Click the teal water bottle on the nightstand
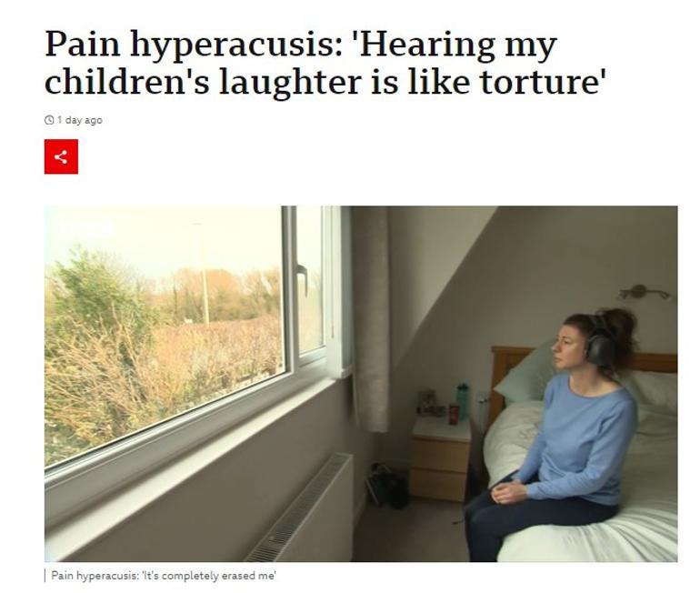 (x=462, y=401)
